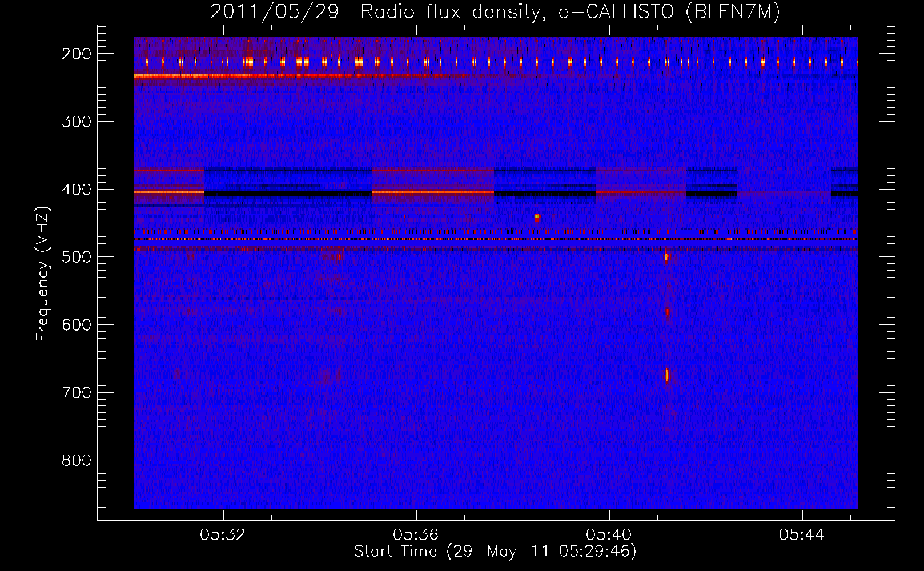Click the 200 frequency tick label
The width and height of the screenshot is (924, 571).
click(77, 54)
